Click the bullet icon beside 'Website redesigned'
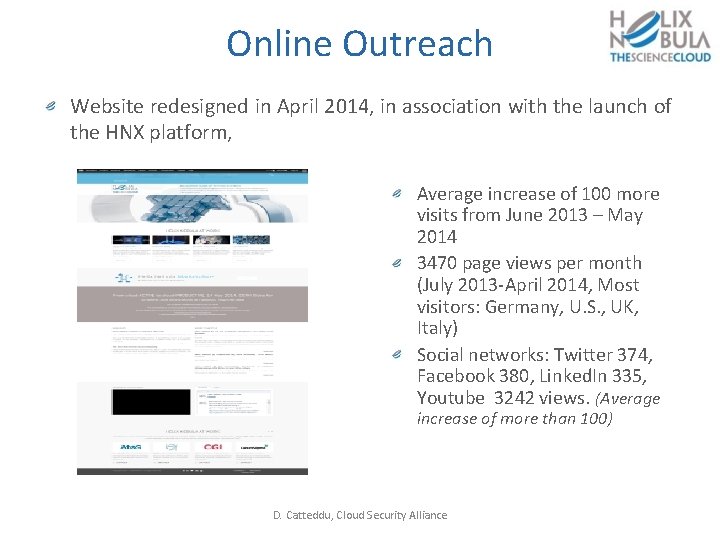This screenshot has width=720, height=540. pos(51,107)
